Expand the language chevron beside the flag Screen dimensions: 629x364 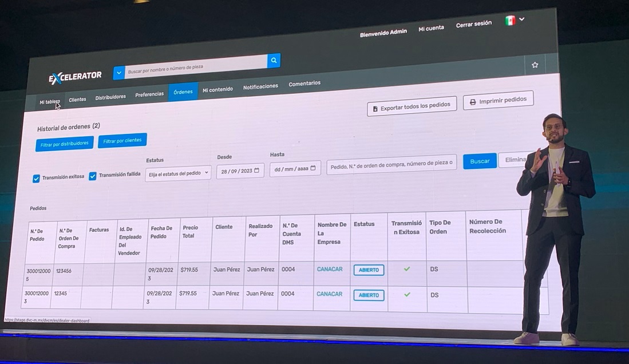pos(521,19)
